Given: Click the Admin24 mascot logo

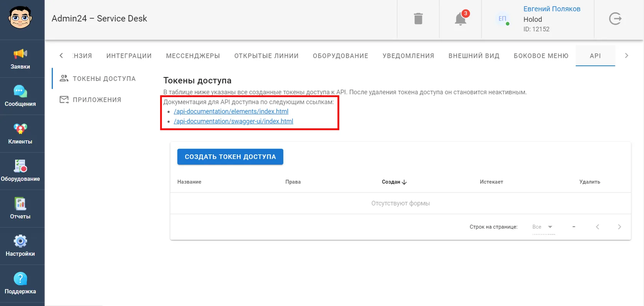Looking at the screenshot, I should coord(20,18).
